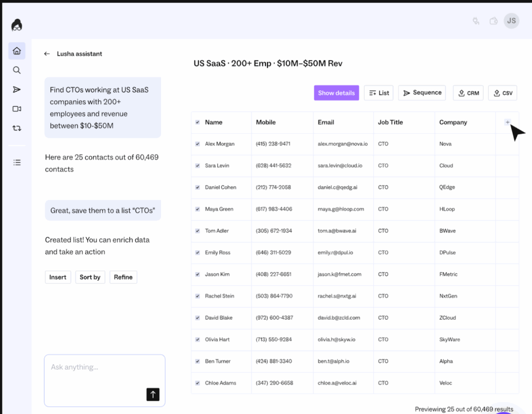Screen dimensions: 532x414
Task: Uncheck the Maya Green row checkbox
Action: click(197, 209)
